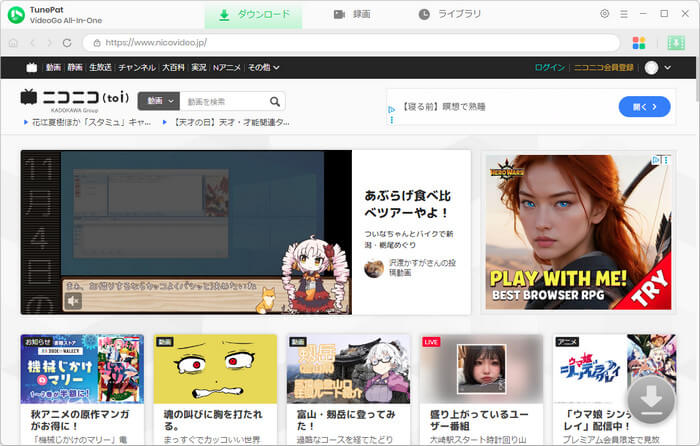
Task: Click the ログイン link
Action: [x=549, y=67]
